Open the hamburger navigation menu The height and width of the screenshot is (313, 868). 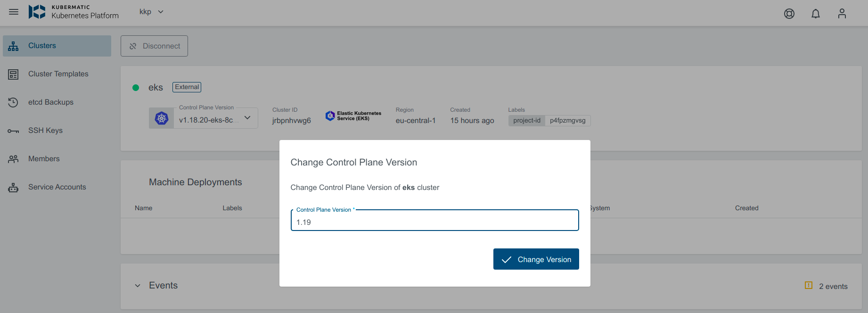click(14, 12)
